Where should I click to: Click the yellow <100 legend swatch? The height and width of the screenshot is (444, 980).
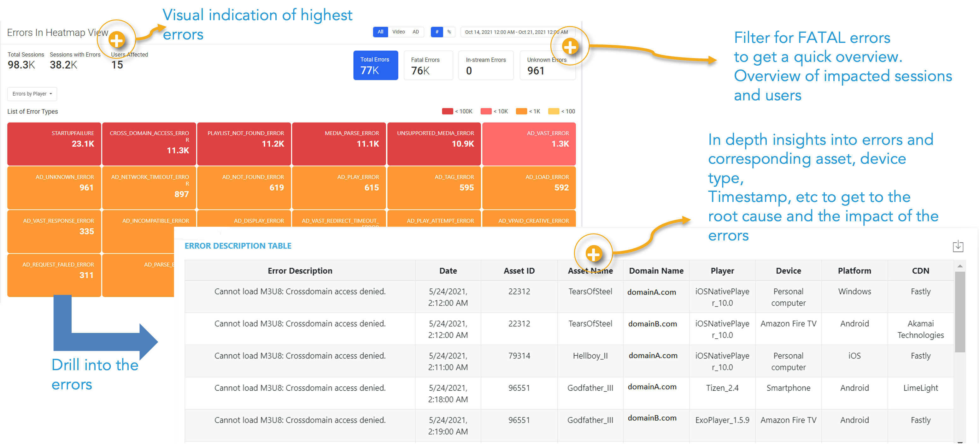click(554, 111)
